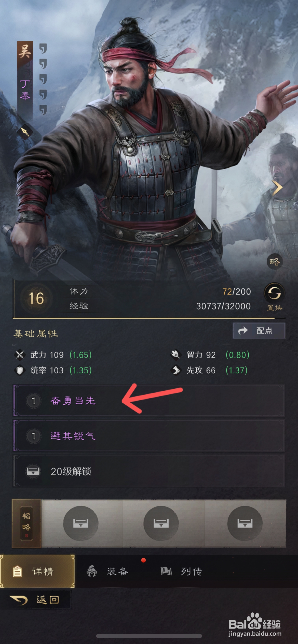Tap the third locked 韬略 slot
Image resolution: width=298 pixels, height=644 pixels.
coord(245,523)
